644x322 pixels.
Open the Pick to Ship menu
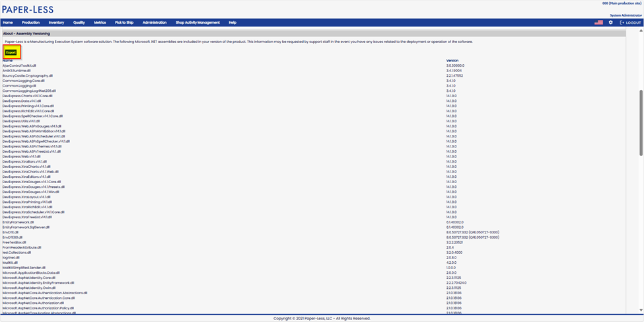[x=124, y=22]
